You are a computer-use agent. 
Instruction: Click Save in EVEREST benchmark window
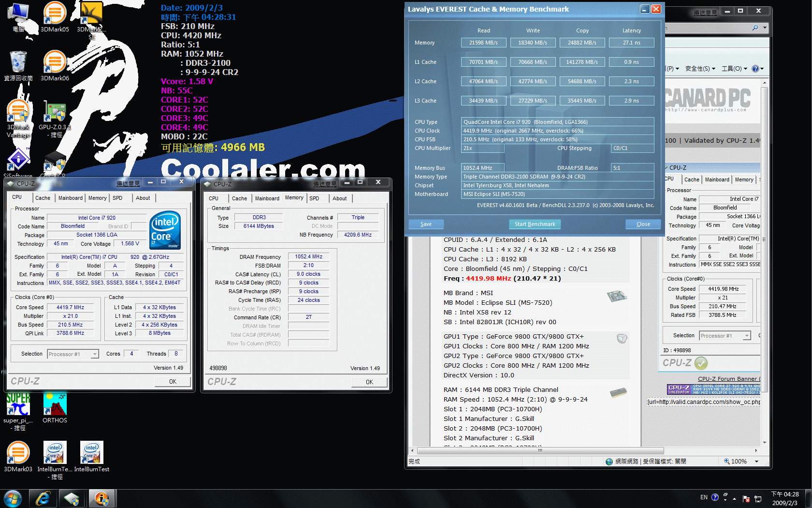tap(426, 224)
